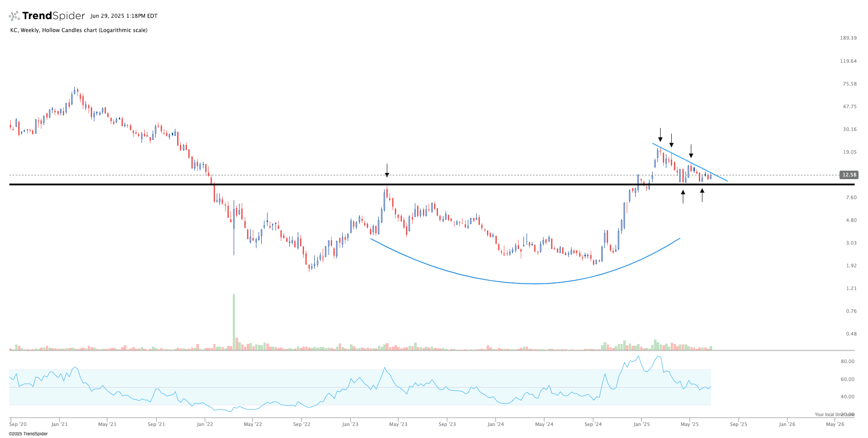Viewport: 868px width, 438px height.
Task: Click the middle of three 2025 down arrows
Action: [671, 140]
